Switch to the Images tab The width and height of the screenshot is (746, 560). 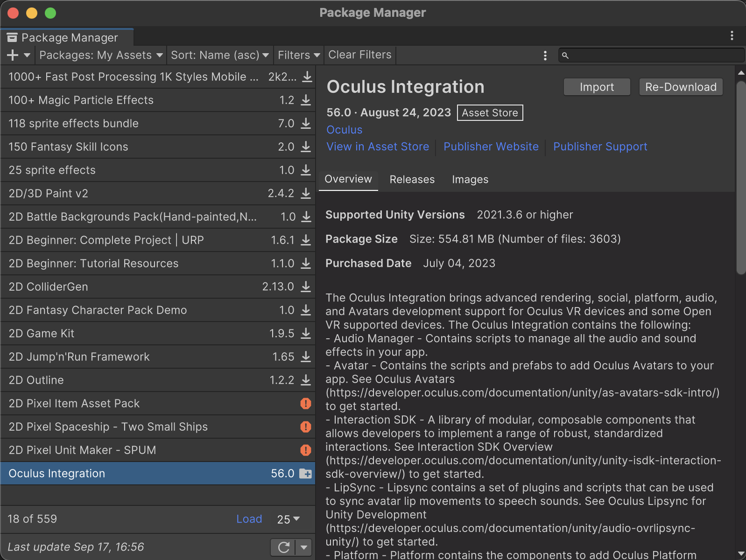pyautogui.click(x=470, y=179)
